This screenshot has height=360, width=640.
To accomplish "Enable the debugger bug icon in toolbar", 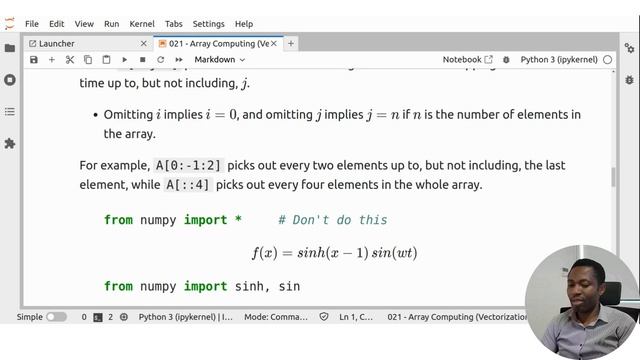I will [506, 60].
